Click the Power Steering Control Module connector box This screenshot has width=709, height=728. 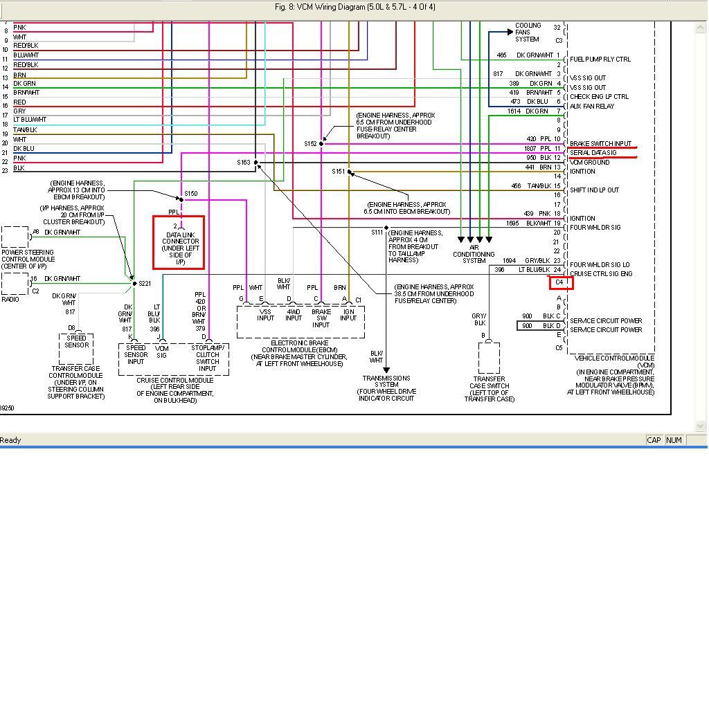click(x=15, y=237)
